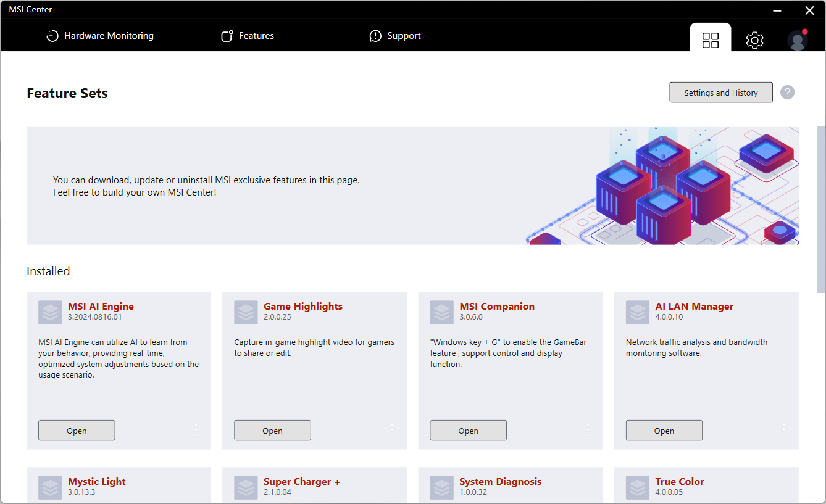Click the Game Highlights stack icon

(246, 312)
